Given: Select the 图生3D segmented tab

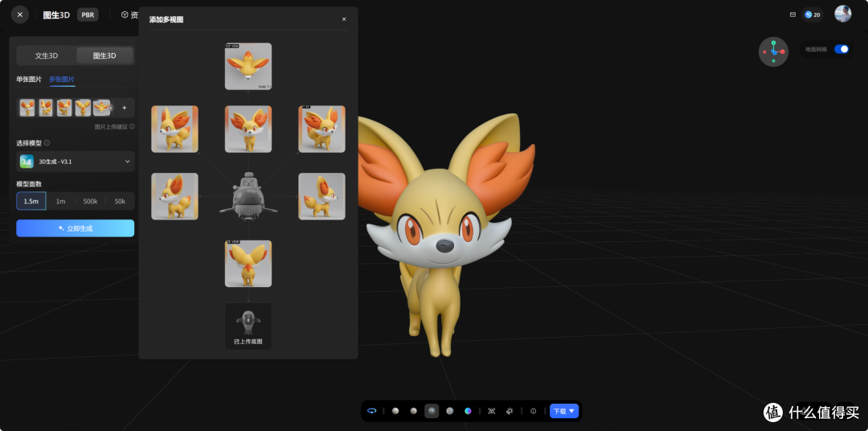Looking at the screenshot, I should point(104,55).
